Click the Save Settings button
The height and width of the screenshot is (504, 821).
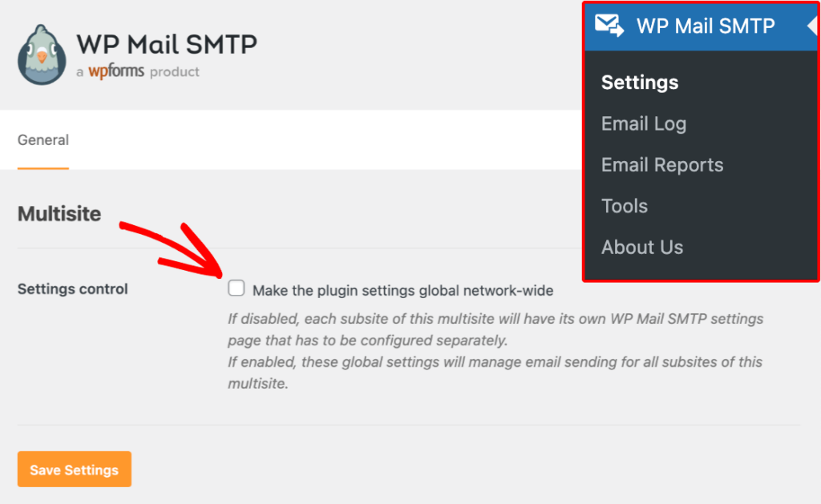tap(75, 470)
